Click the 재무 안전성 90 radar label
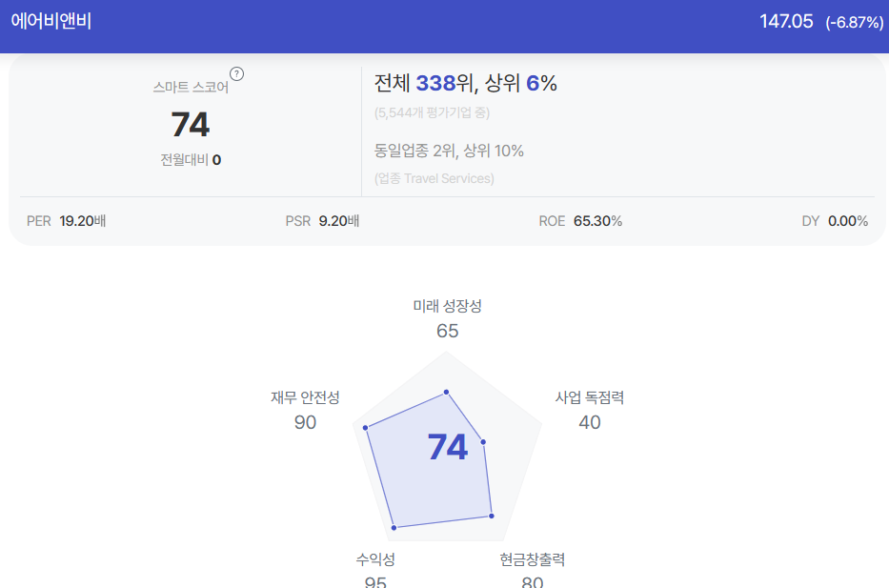The height and width of the screenshot is (588, 889). click(x=305, y=411)
